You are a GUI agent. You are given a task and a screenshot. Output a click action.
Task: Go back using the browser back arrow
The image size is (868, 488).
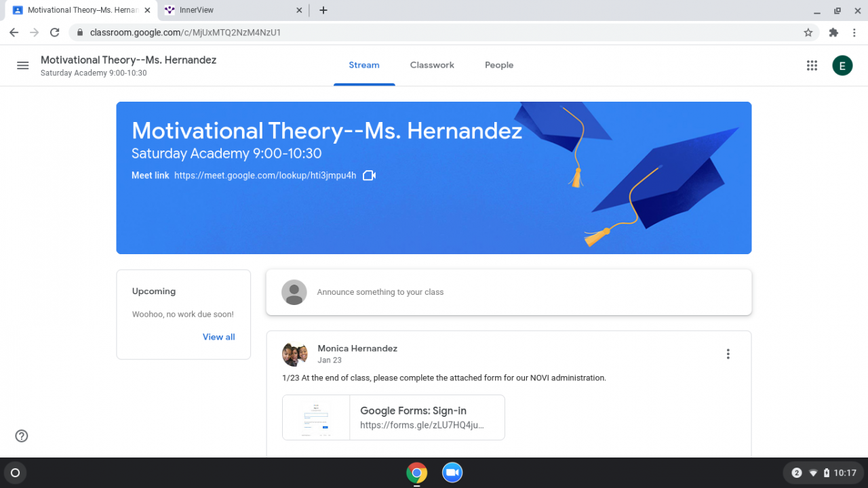pos(14,33)
